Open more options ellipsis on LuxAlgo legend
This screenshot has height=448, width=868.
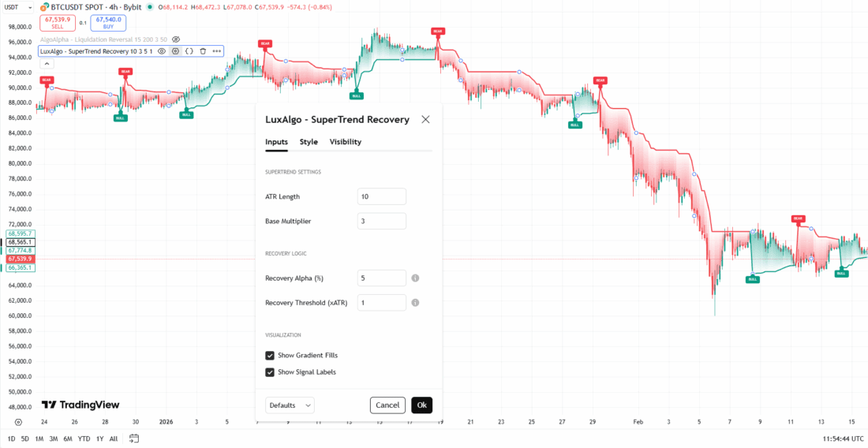tap(217, 50)
